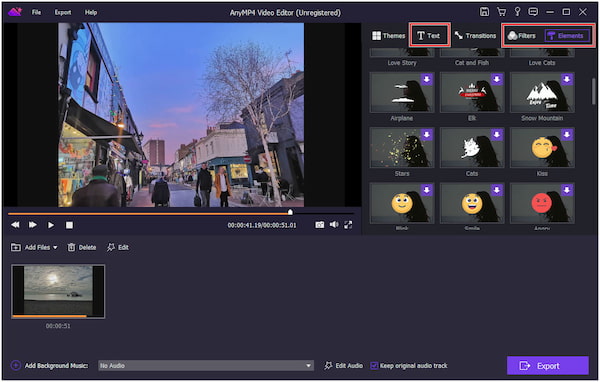
Task: Play the video preview
Action: [x=51, y=225]
